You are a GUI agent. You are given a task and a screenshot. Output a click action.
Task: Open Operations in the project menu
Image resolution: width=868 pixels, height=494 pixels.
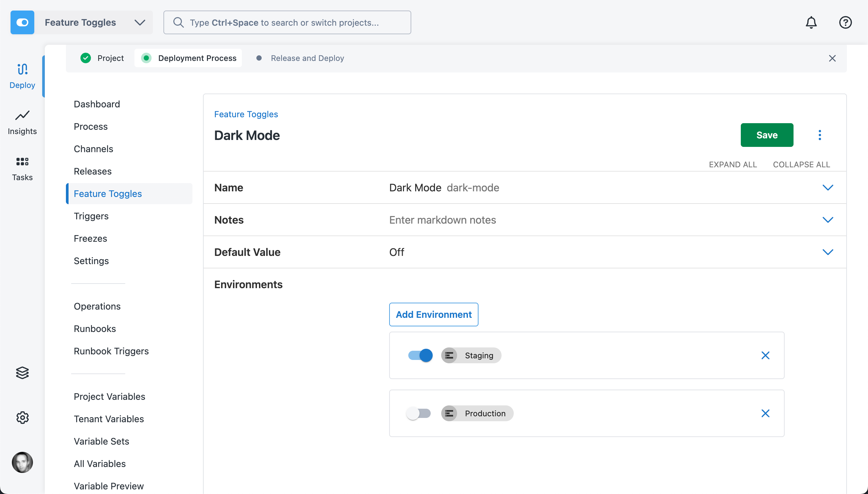[x=97, y=306]
